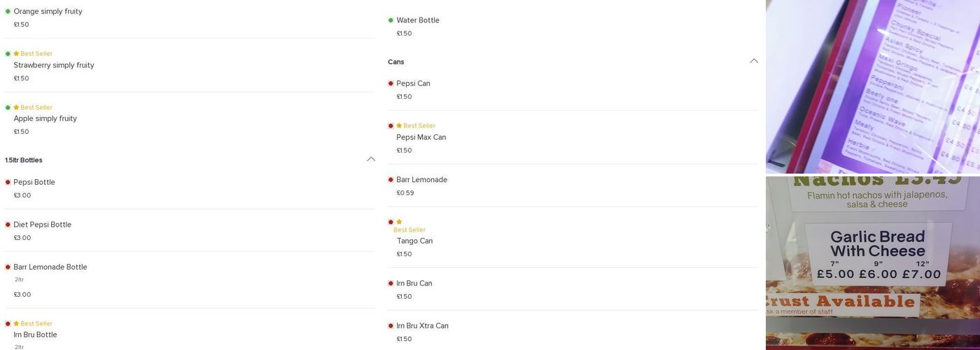Click the green dot beside Water Bottle
The image size is (980, 350).
tap(391, 20)
